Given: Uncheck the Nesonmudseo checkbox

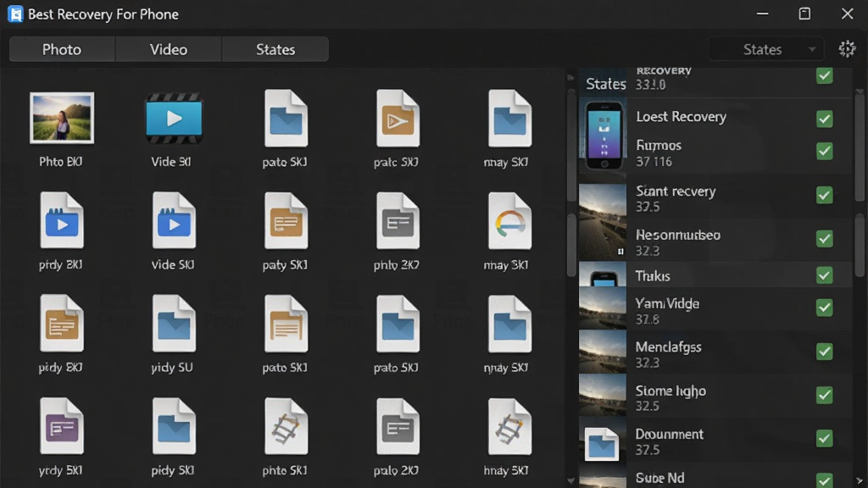Looking at the screenshot, I should pos(824,238).
